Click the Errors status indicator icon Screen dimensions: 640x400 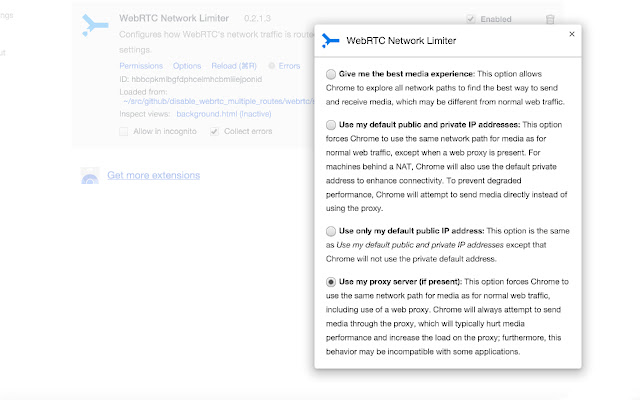(x=271, y=66)
